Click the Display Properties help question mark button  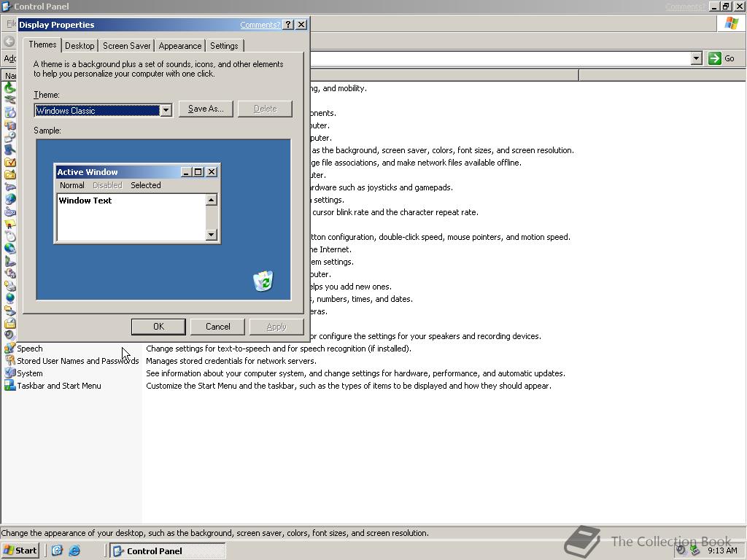click(x=287, y=25)
